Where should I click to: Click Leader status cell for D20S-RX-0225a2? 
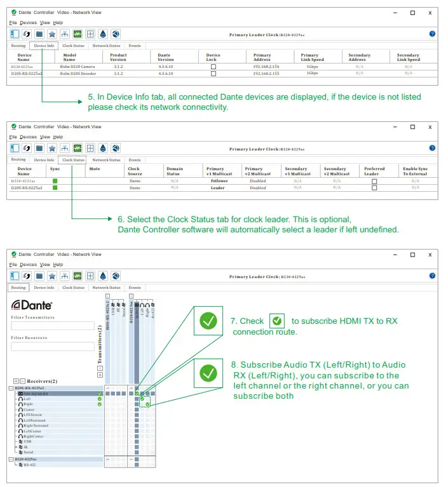pyautogui.click(x=217, y=188)
